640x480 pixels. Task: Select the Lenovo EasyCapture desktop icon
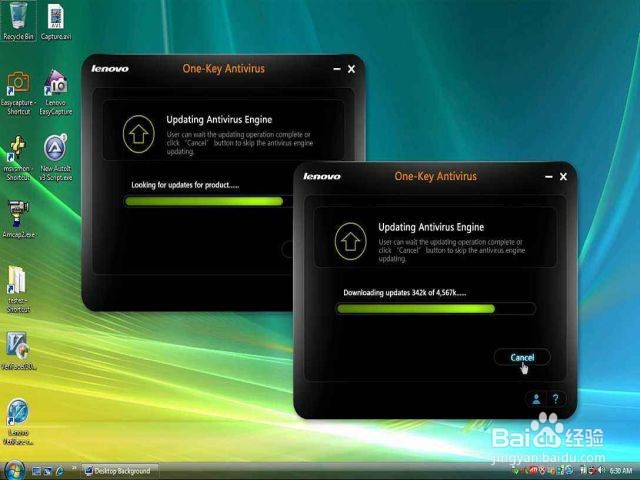[x=56, y=93]
